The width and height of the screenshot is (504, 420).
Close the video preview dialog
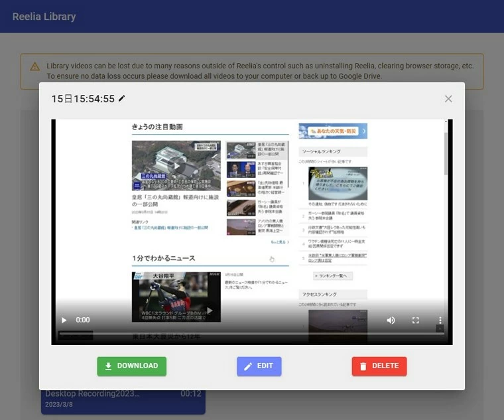click(x=448, y=99)
